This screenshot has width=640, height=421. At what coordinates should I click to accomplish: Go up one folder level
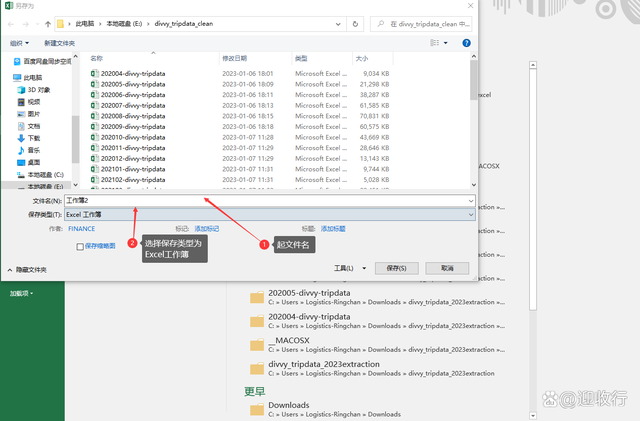coord(48,25)
